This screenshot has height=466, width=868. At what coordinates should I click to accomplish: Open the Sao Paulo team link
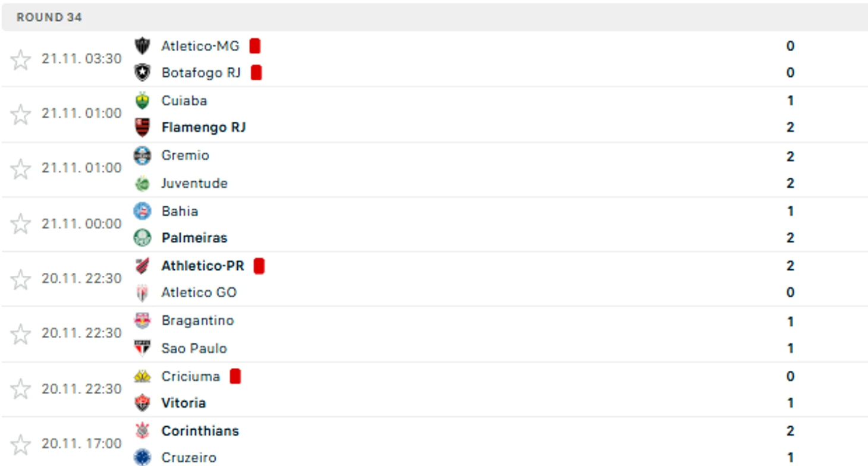(194, 348)
